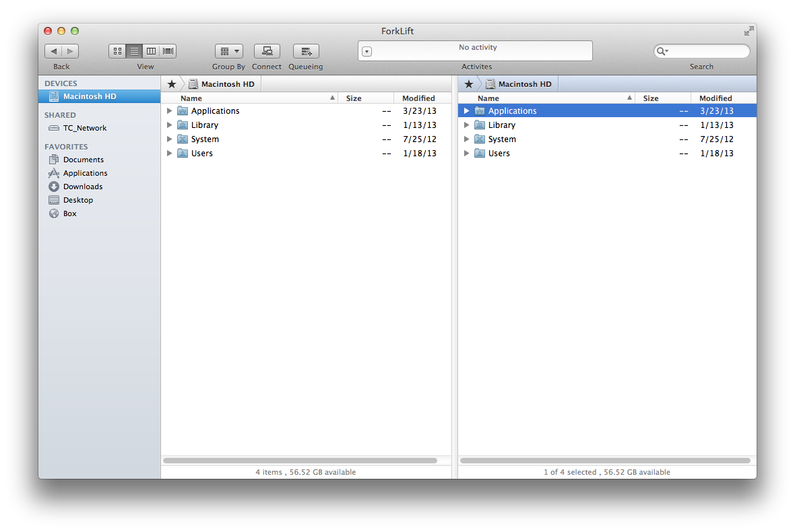This screenshot has width=795, height=532.
Task: Open Downloads favorite in sidebar
Action: pos(100,187)
